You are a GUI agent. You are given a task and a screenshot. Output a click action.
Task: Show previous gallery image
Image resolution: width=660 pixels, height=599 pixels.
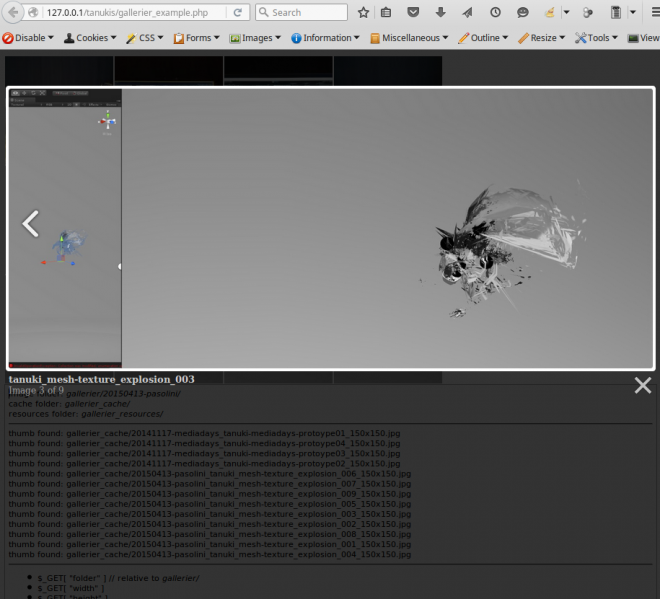(31, 224)
